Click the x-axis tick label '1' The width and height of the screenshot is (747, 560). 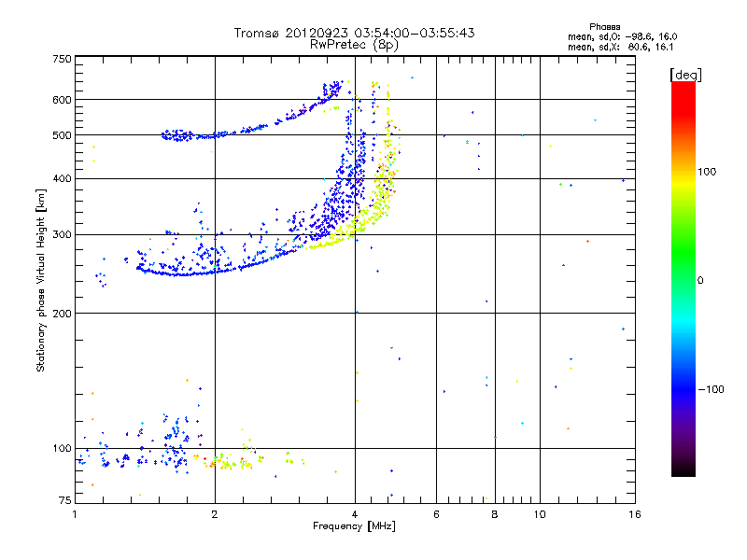point(75,514)
